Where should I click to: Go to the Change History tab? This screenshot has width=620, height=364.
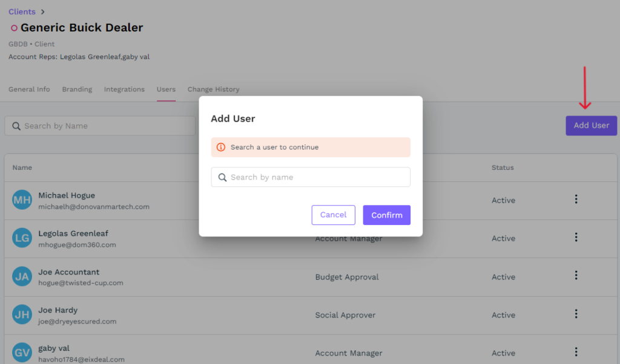click(213, 89)
